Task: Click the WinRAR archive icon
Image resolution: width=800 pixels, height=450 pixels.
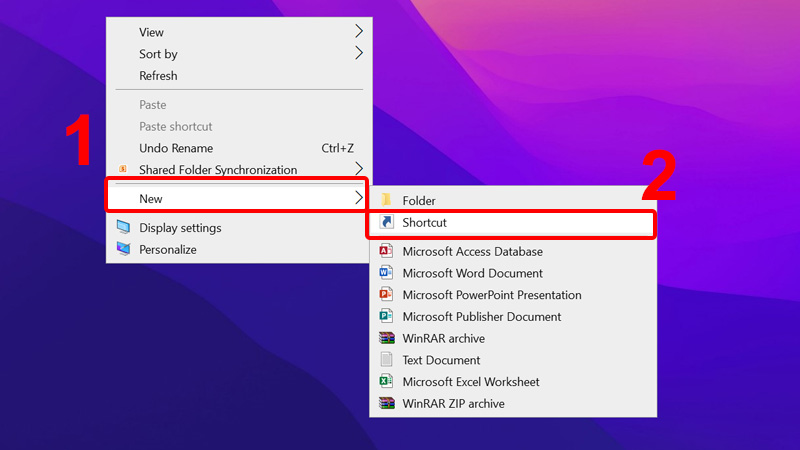Action: (386, 338)
